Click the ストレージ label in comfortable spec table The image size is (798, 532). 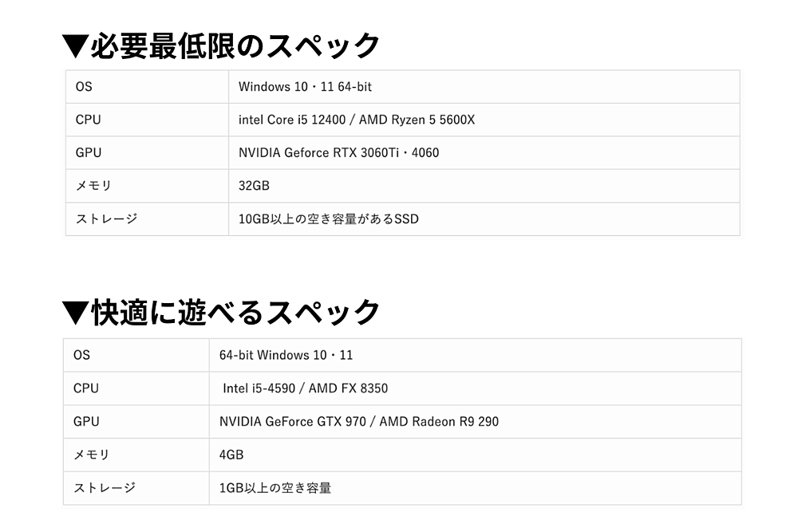click(x=104, y=487)
